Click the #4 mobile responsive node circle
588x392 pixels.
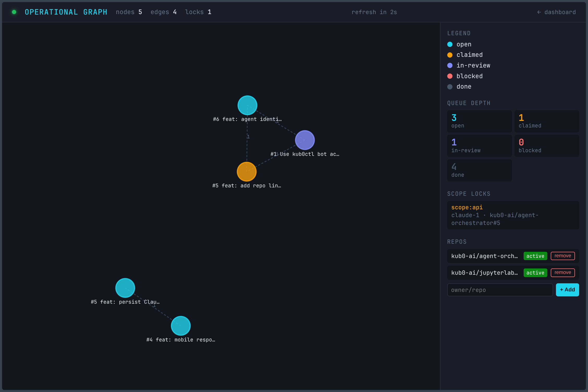181,326
